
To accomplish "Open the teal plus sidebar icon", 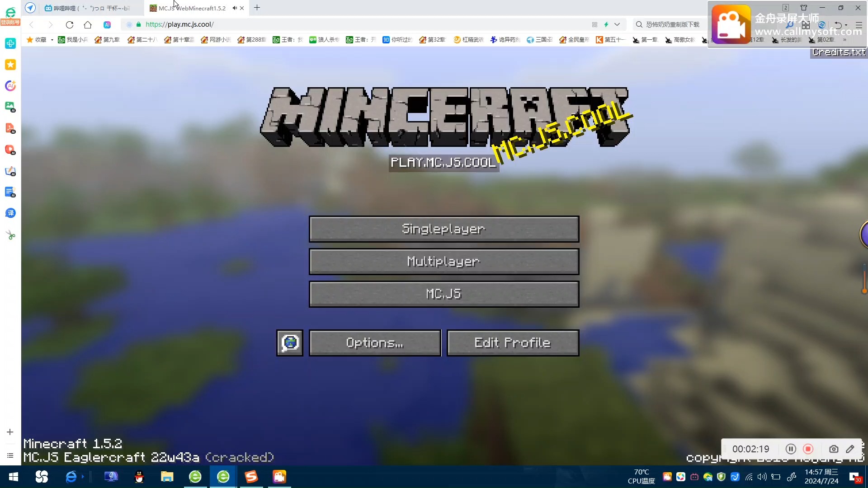I will tap(10, 43).
